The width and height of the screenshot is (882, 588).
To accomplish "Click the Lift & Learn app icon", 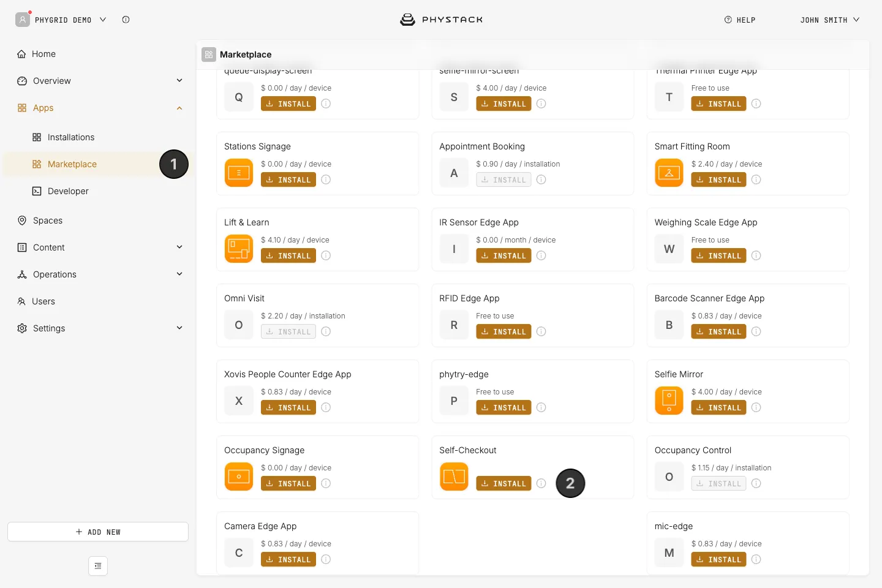I will [x=239, y=249].
